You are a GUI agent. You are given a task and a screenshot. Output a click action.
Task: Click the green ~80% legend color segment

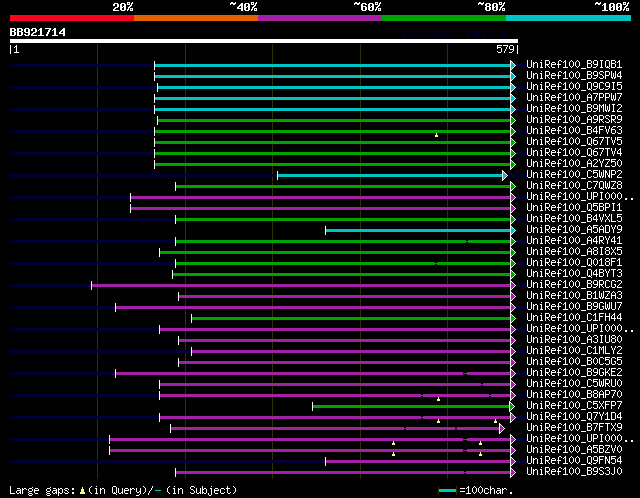(444, 18)
